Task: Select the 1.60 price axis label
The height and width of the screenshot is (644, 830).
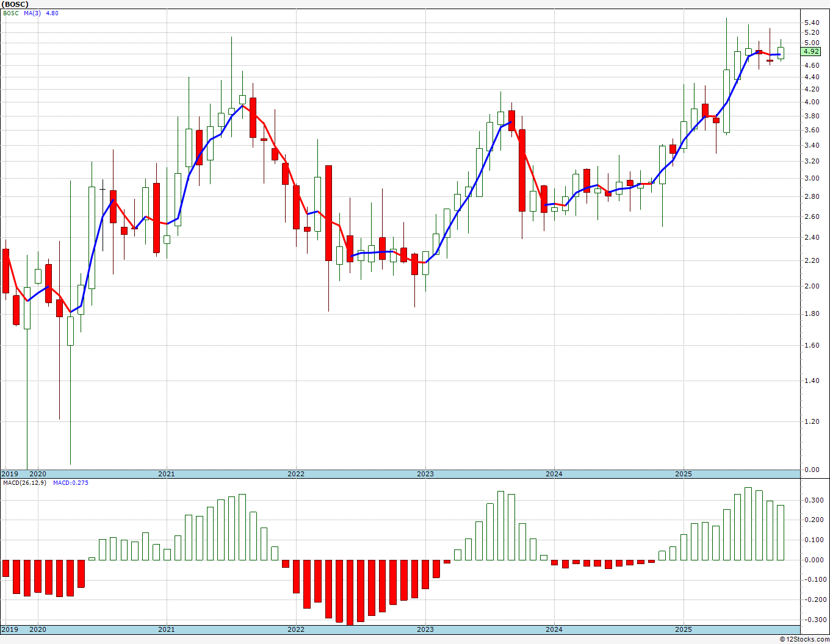Action: pyautogui.click(x=812, y=345)
